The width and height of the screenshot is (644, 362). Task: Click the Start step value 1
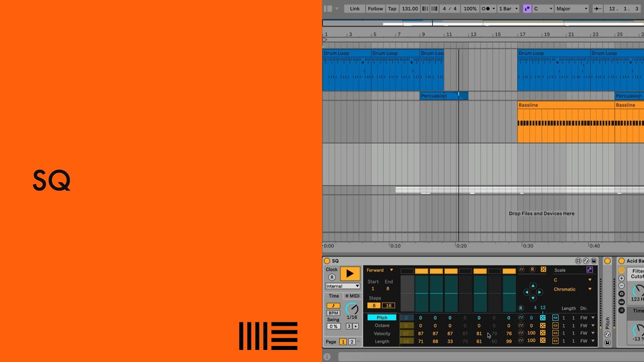pos(373,289)
